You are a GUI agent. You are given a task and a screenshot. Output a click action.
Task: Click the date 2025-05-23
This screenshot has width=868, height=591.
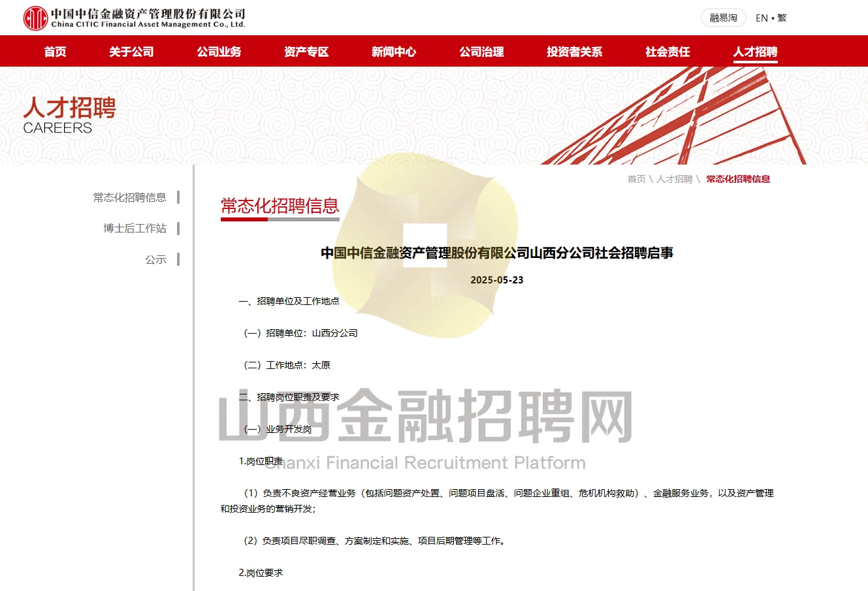click(497, 280)
